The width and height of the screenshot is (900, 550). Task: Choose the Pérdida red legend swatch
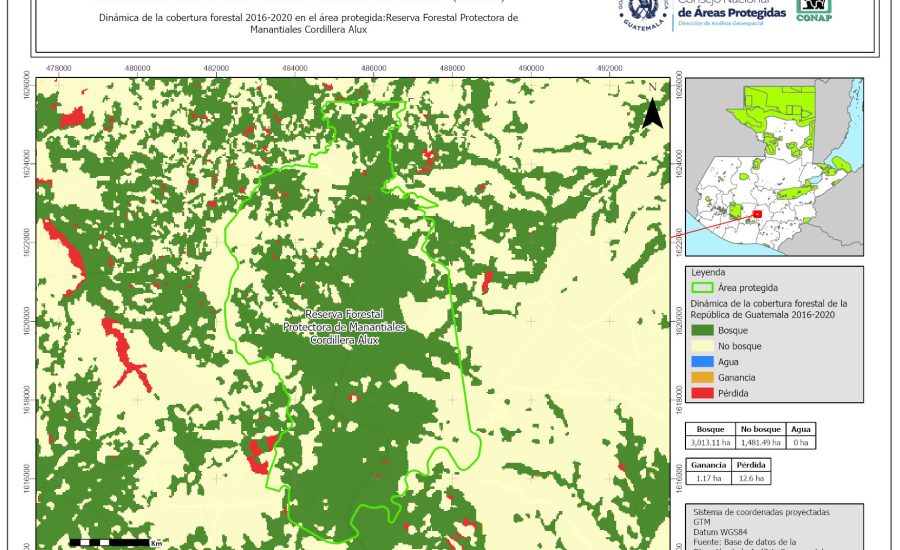click(x=703, y=394)
